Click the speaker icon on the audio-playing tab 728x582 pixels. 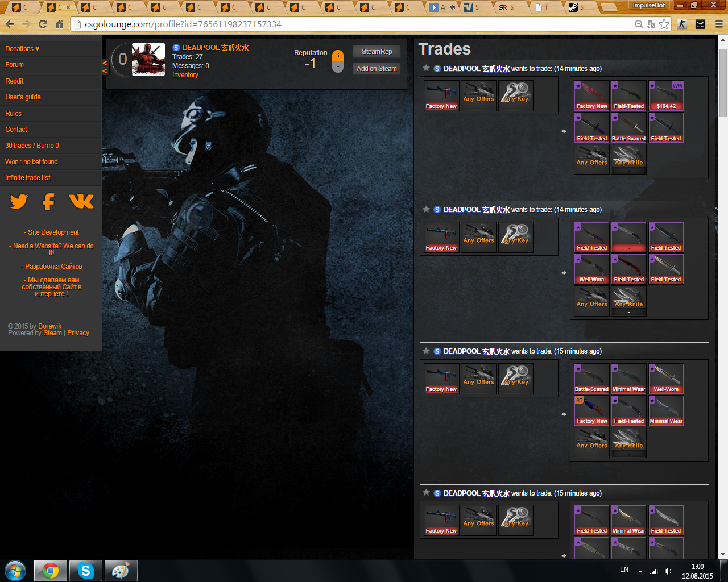452,7
